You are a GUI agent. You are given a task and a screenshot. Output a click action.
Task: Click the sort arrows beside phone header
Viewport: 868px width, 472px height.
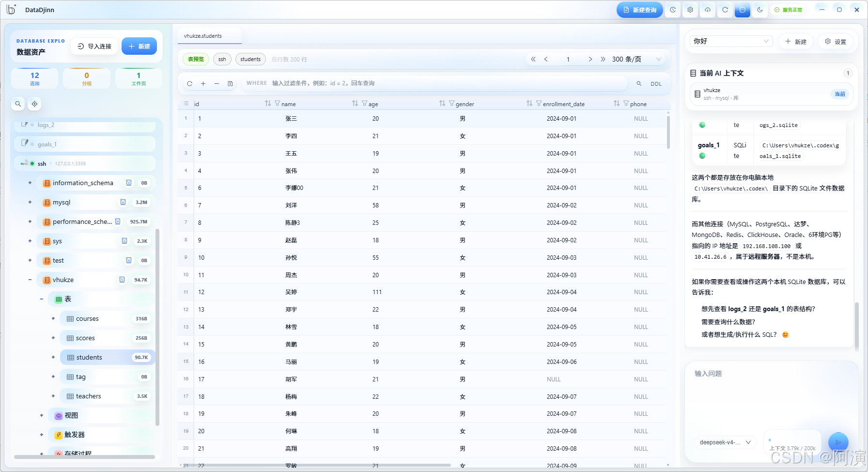coord(617,104)
